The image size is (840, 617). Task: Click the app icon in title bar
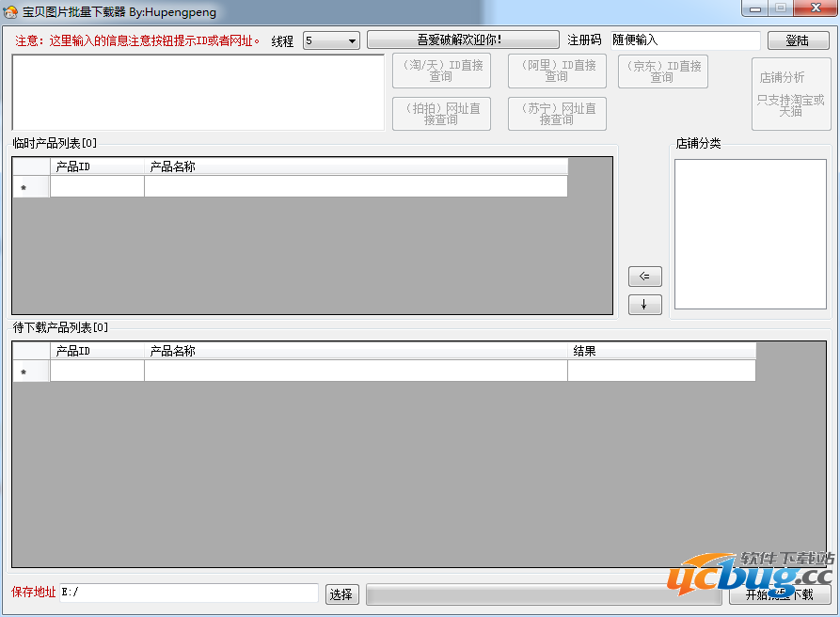pos(10,11)
